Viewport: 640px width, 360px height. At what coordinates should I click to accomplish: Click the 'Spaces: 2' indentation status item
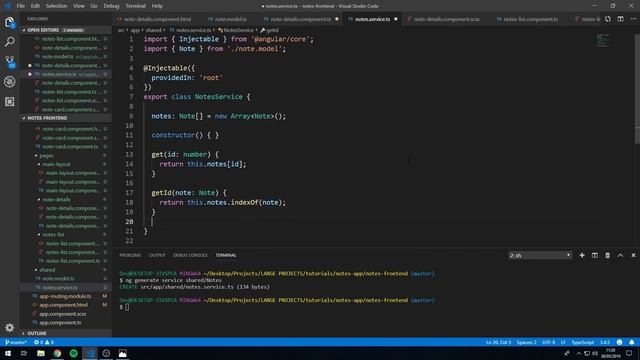point(526,342)
